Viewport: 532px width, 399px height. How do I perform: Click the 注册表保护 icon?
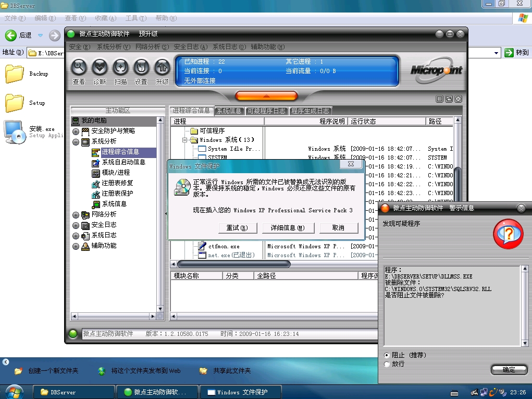pos(96,194)
